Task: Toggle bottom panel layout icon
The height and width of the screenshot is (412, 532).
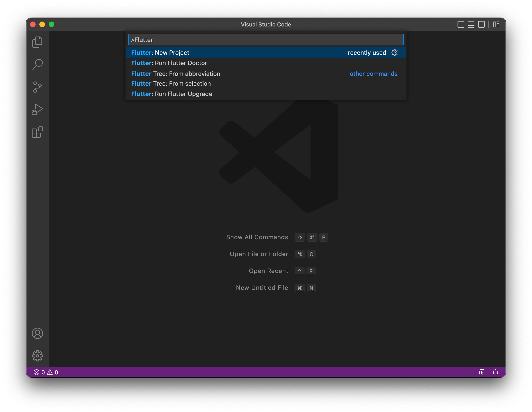Action: (471, 24)
